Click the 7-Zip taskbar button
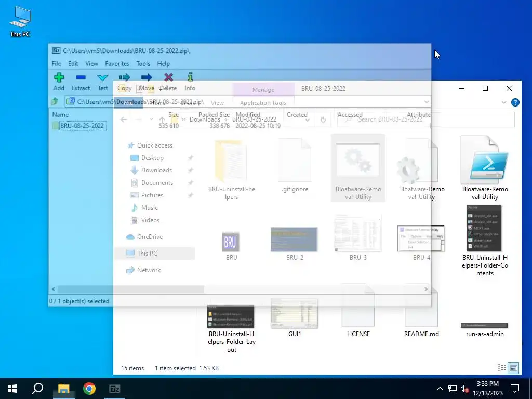532x399 pixels. coord(115,389)
